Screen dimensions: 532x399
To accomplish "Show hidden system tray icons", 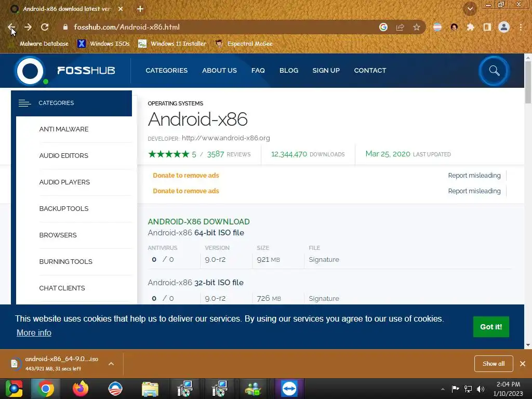I will (x=443, y=389).
